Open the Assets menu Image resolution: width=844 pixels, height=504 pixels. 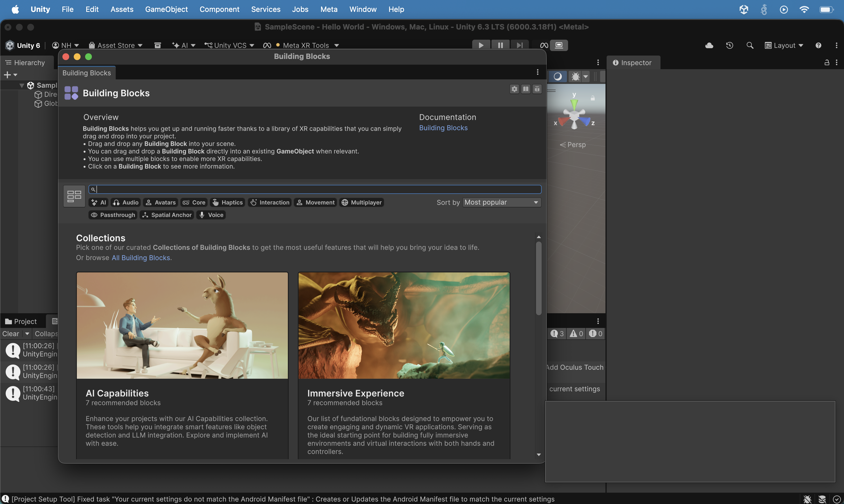click(122, 9)
